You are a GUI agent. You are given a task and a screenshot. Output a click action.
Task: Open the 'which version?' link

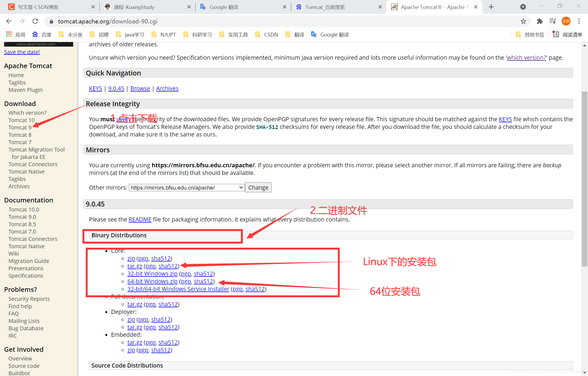(526, 58)
